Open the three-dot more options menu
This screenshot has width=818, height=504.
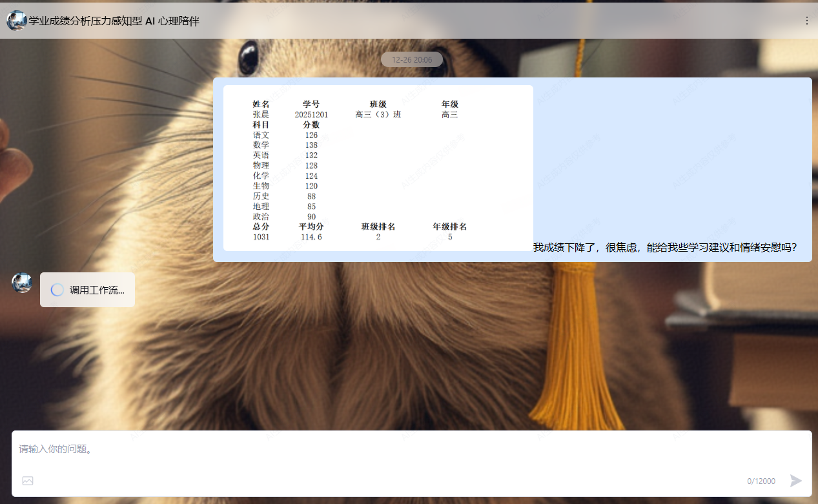coord(806,21)
